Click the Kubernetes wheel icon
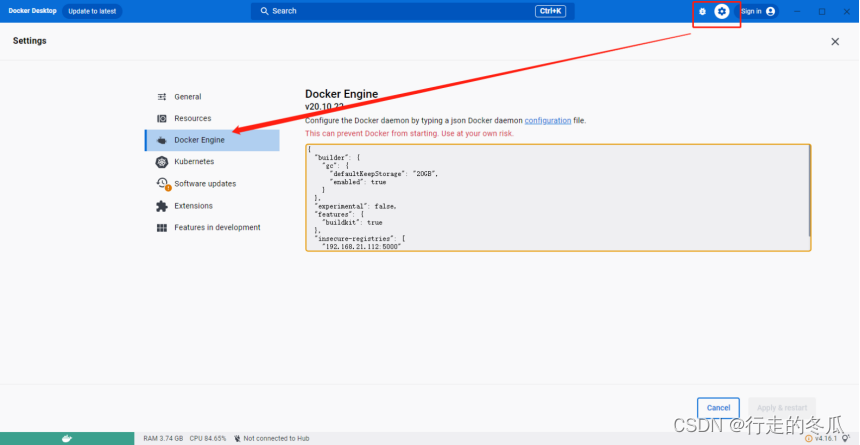Screen dimensions: 860x445 click(162, 162)
